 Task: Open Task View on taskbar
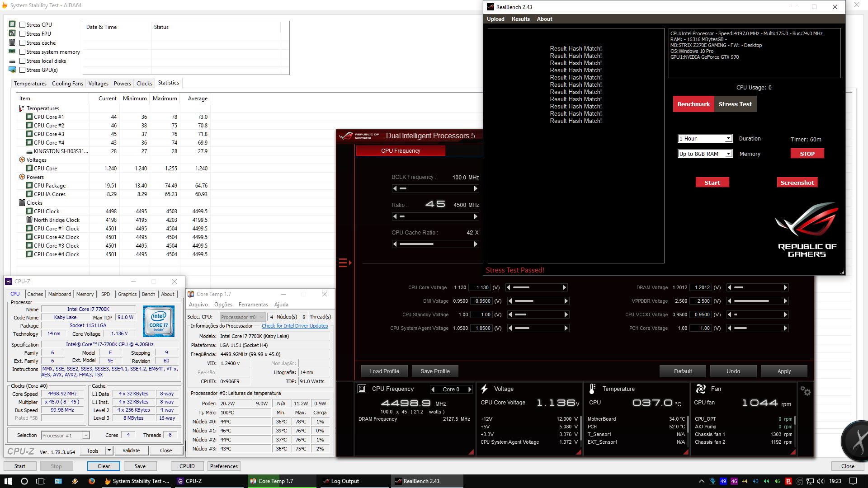pos(41,481)
